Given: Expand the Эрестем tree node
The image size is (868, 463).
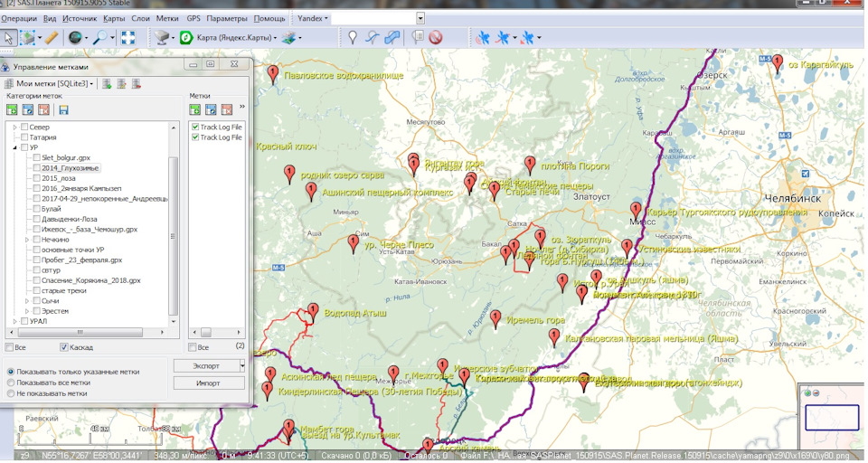Looking at the screenshot, I should tap(28, 311).
